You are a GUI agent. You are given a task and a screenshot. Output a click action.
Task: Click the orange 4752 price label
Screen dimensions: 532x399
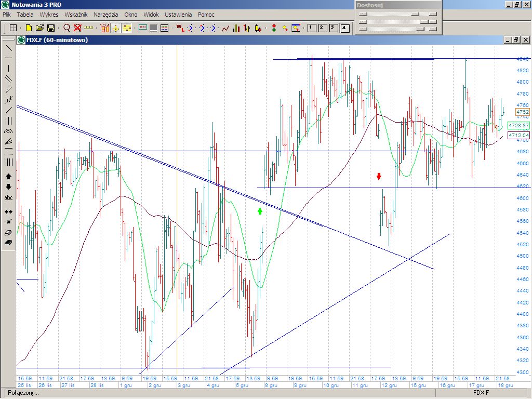(x=522, y=112)
